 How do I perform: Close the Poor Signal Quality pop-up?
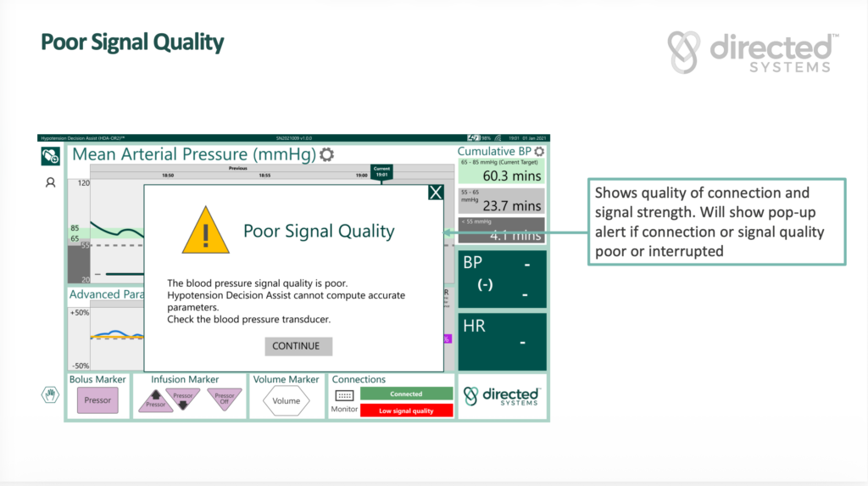pos(436,193)
